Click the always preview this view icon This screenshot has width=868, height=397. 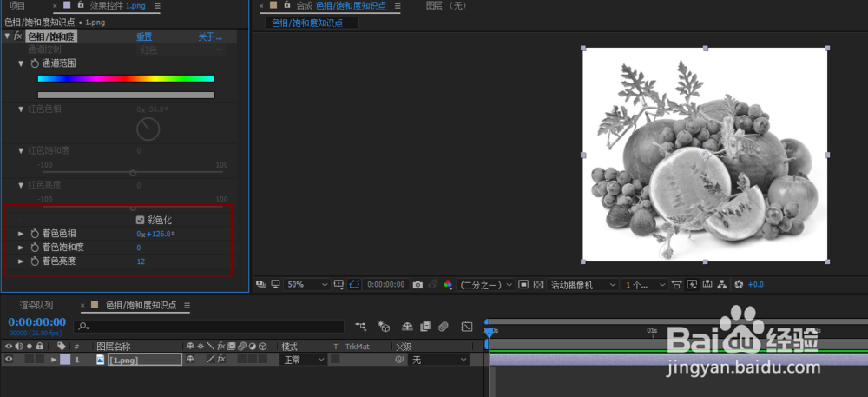click(x=260, y=285)
